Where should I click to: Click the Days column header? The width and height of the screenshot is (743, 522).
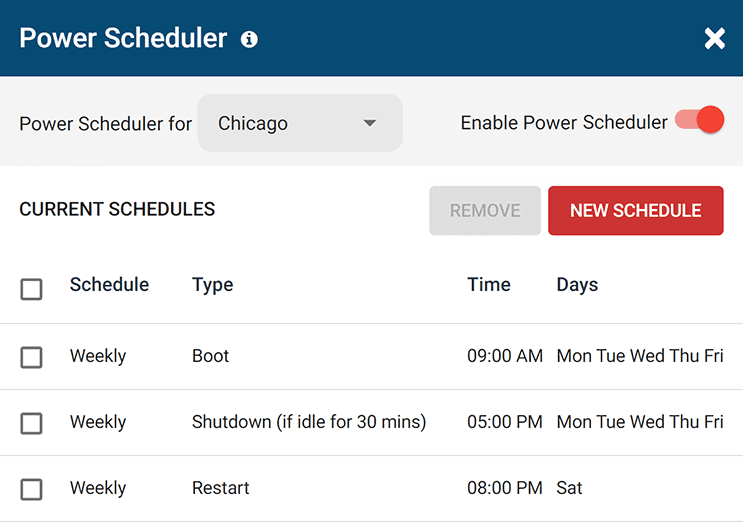pyautogui.click(x=577, y=285)
